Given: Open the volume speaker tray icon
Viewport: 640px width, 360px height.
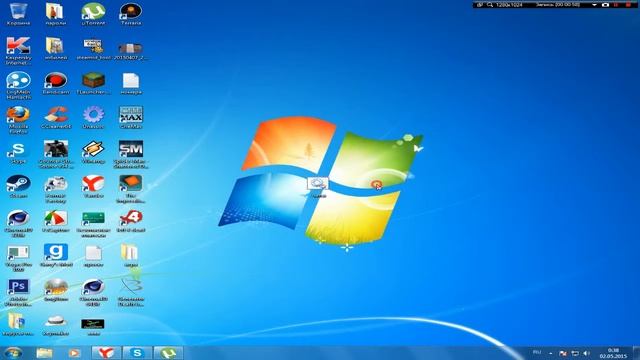Looking at the screenshot, I should [587, 353].
